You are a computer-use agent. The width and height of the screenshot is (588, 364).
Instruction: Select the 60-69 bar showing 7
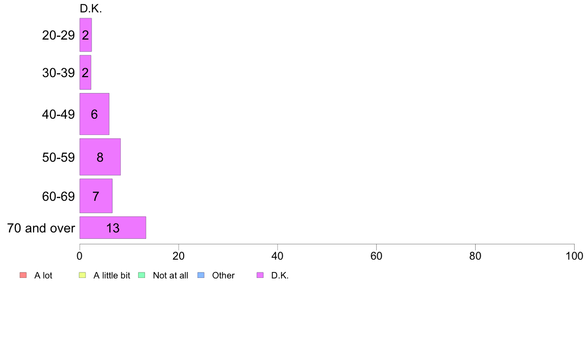96,196
